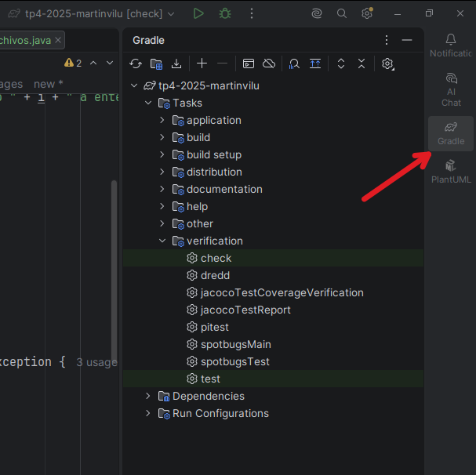Click the Gradle panel title
Image resolution: width=476 pixels, height=475 pixels.
pyautogui.click(x=148, y=41)
